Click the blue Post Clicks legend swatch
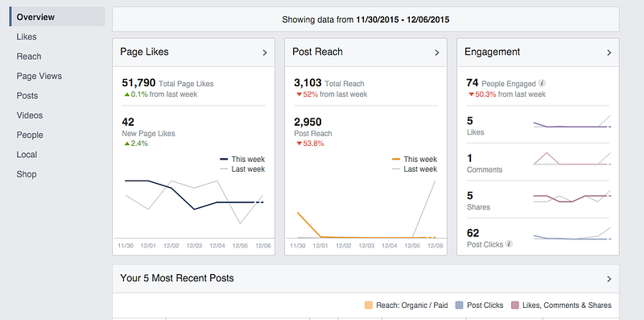Screen dimensions: 644x320 [459, 305]
